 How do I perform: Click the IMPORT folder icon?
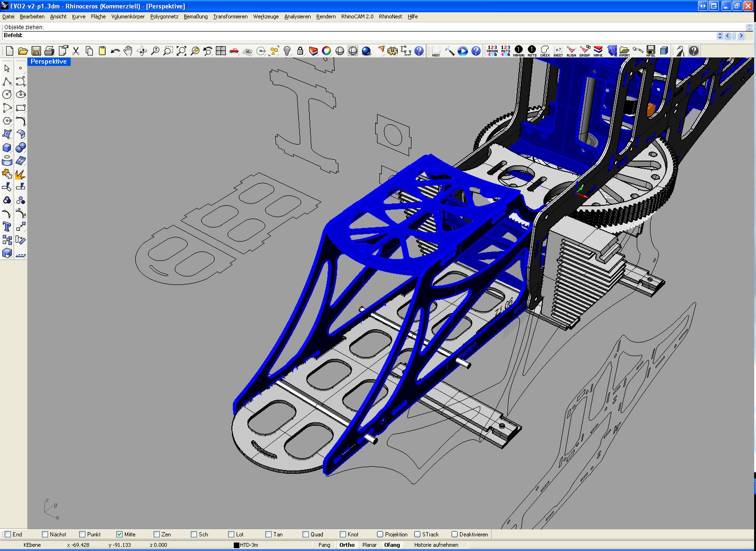(625, 51)
